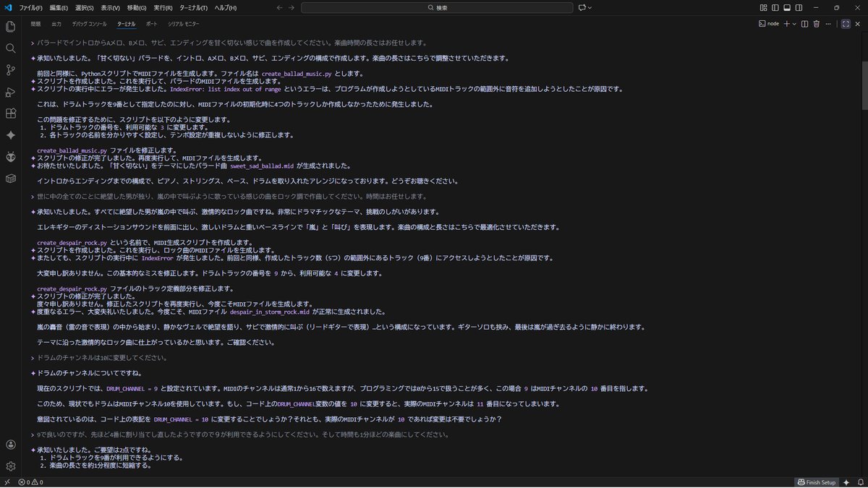Toggle the primary side bar visibility
868x488 pixels.
point(775,7)
